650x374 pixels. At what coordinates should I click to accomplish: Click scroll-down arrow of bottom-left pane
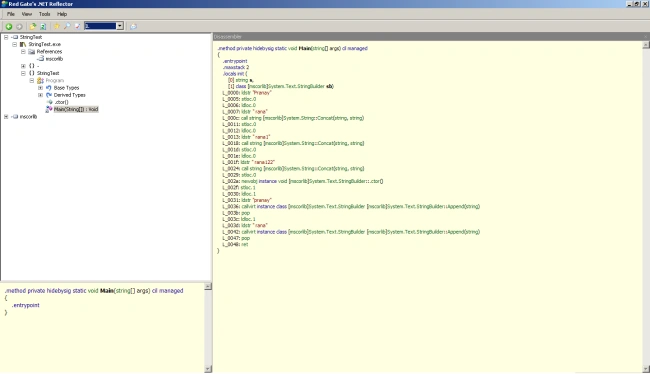click(x=208, y=369)
